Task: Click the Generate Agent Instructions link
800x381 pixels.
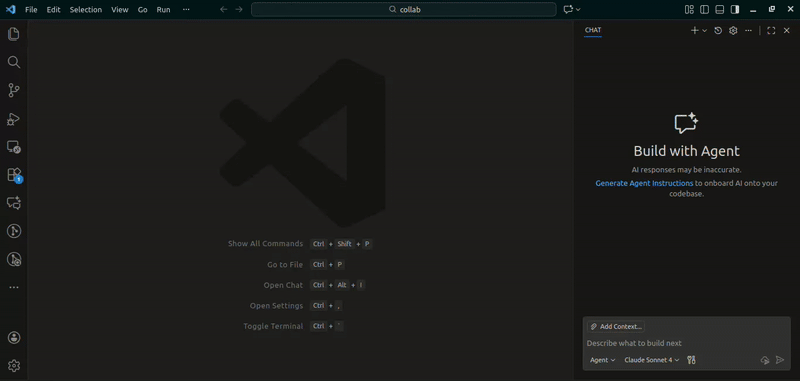Action: pyautogui.click(x=644, y=183)
